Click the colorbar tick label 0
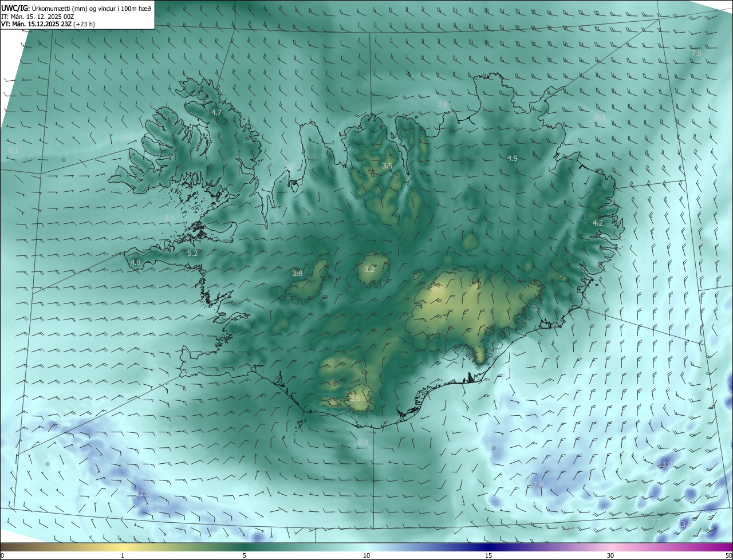Screen dimensions: 733x560 pyautogui.click(x=2, y=555)
